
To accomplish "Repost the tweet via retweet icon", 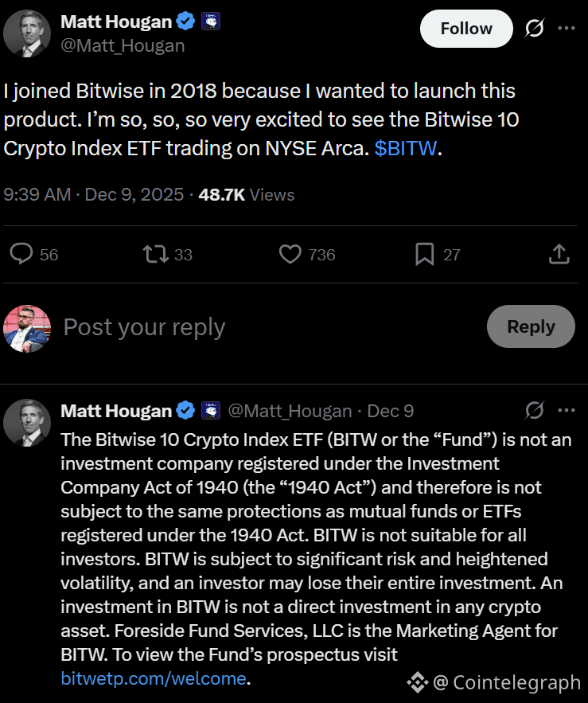I will [x=154, y=255].
